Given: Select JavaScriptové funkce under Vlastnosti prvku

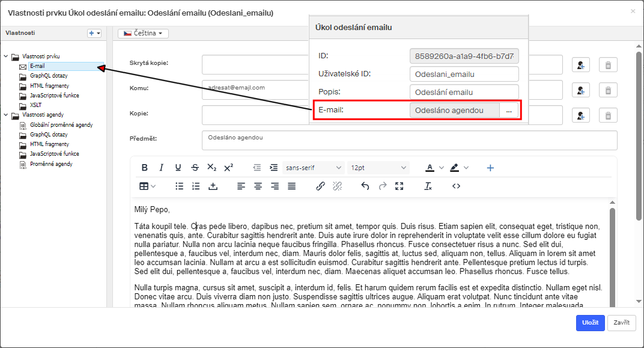Looking at the screenshot, I should 54,96.
